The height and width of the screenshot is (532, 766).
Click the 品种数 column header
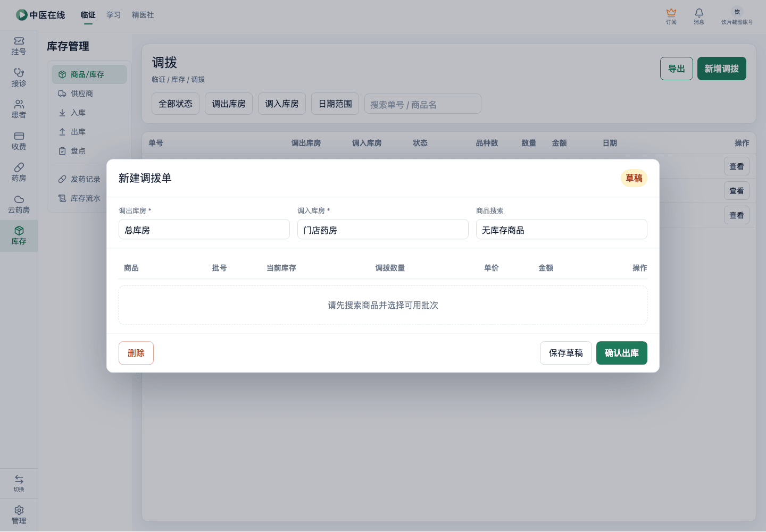pyautogui.click(x=487, y=143)
